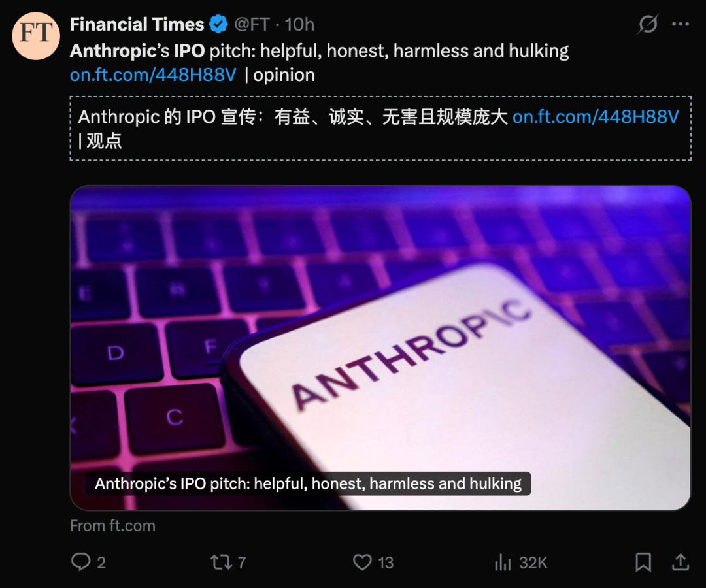Open the three-dots more options menu
The width and height of the screenshot is (706, 588).
tap(681, 24)
